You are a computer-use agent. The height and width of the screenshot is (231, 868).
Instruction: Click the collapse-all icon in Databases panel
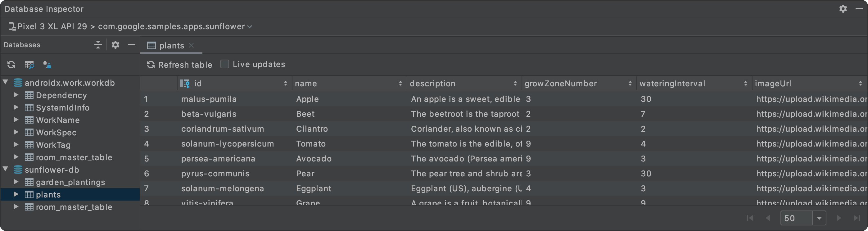[x=98, y=44]
